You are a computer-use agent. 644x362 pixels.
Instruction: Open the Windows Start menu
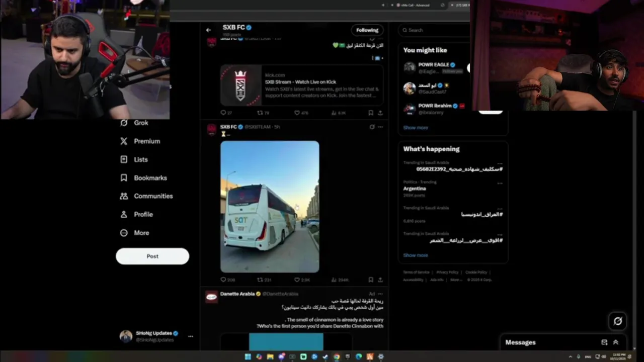248,357
